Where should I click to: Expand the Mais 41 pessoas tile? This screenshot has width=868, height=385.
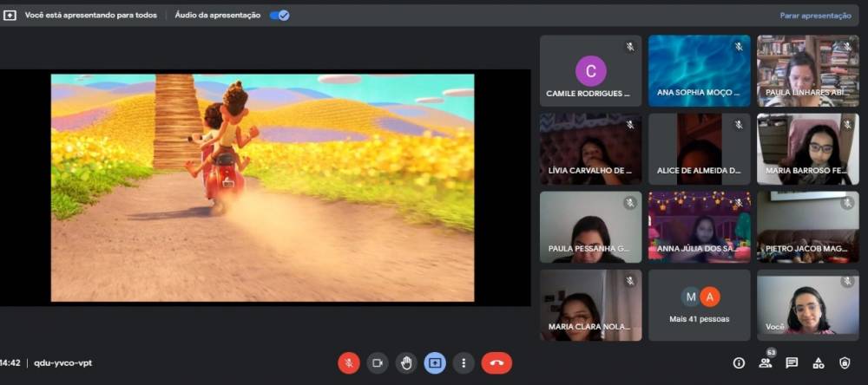click(699, 304)
